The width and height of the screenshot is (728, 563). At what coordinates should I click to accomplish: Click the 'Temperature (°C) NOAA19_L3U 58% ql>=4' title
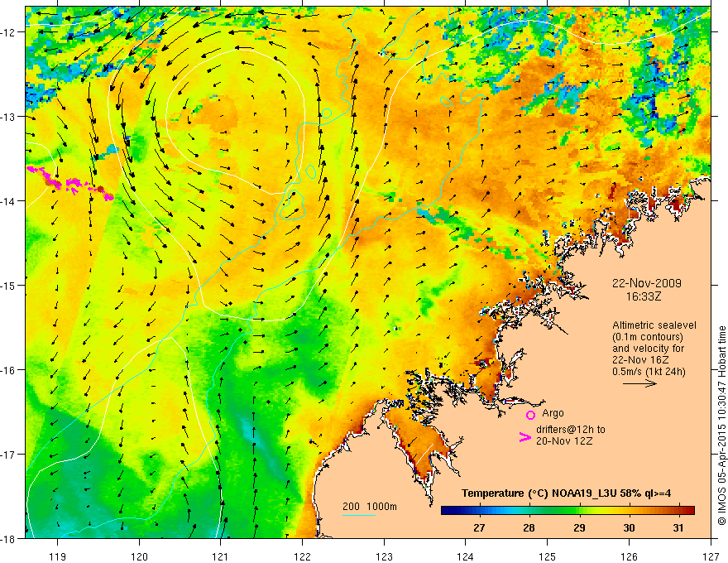(x=566, y=493)
